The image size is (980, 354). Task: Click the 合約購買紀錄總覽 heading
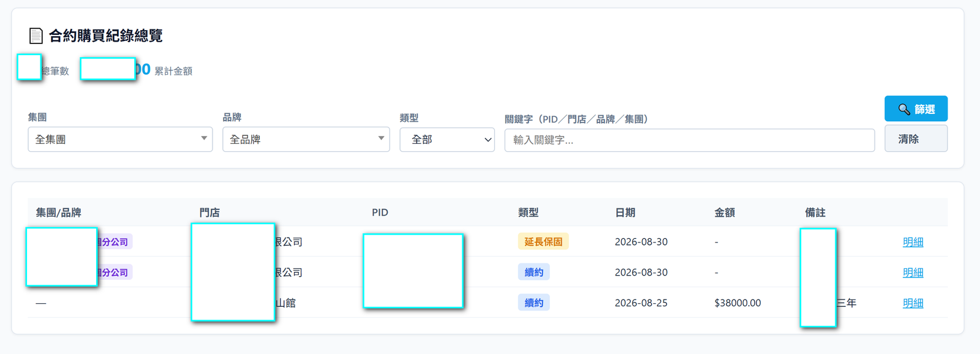click(x=106, y=36)
